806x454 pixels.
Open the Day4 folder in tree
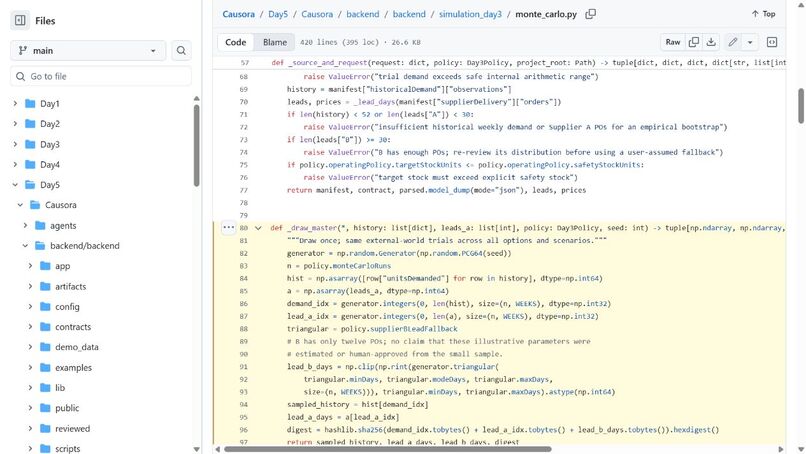coord(50,165)
